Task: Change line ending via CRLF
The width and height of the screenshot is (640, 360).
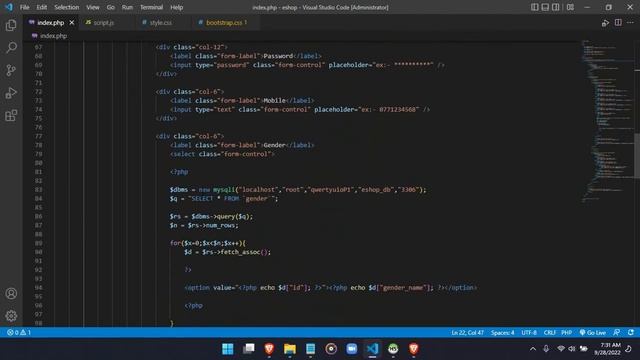Action: coord(549,333)
